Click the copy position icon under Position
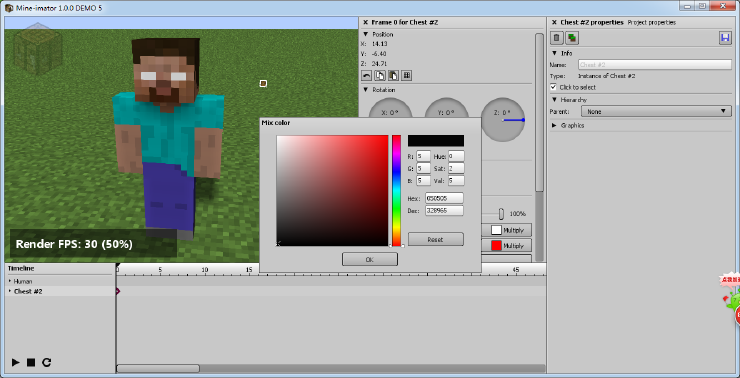The width and height of the screenshot is (740, 378). pos(380,76)
